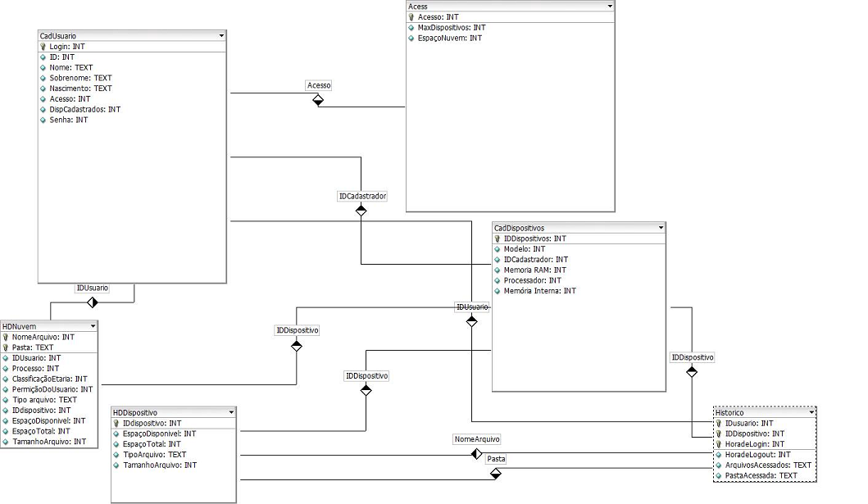
Task: Select the relationship diamond below the IDCadastrador label
Action: pos(361,211)
